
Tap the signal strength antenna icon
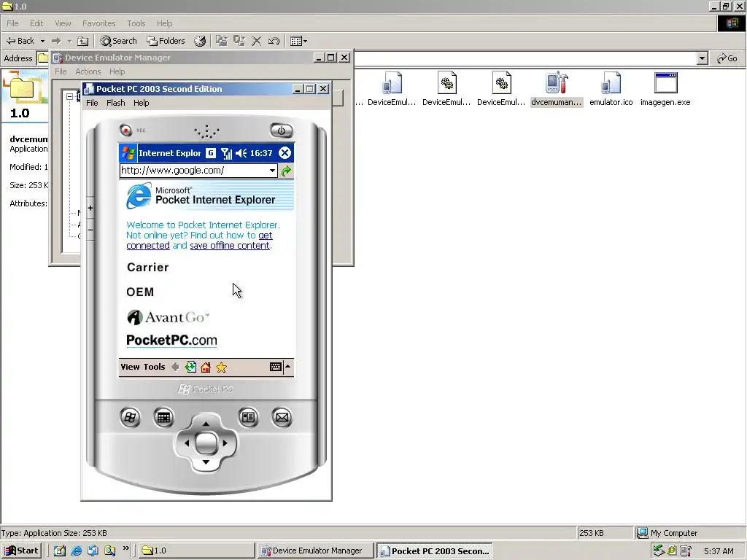(226, 153)
